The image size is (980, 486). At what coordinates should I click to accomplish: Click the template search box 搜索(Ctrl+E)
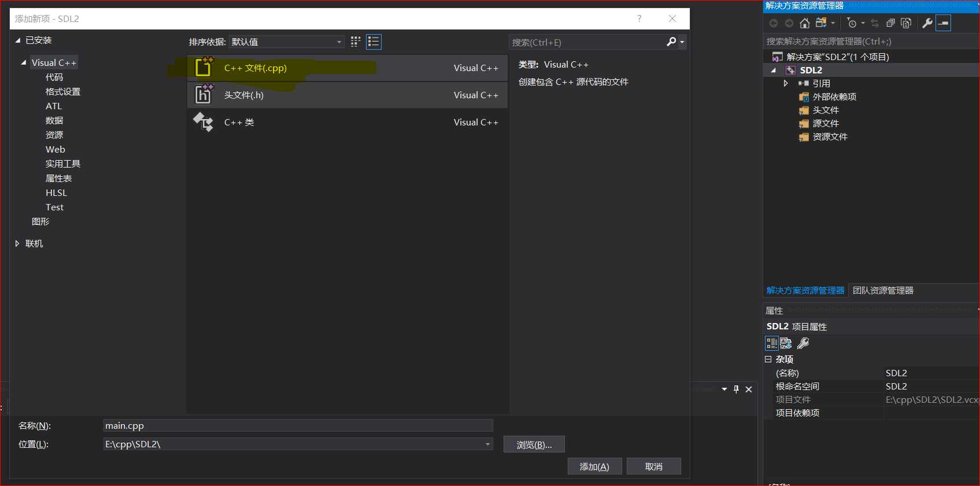tap(587, 42)
